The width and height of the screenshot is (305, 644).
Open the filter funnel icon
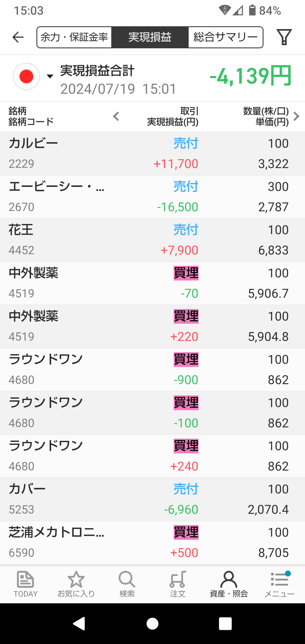(284, 37)
